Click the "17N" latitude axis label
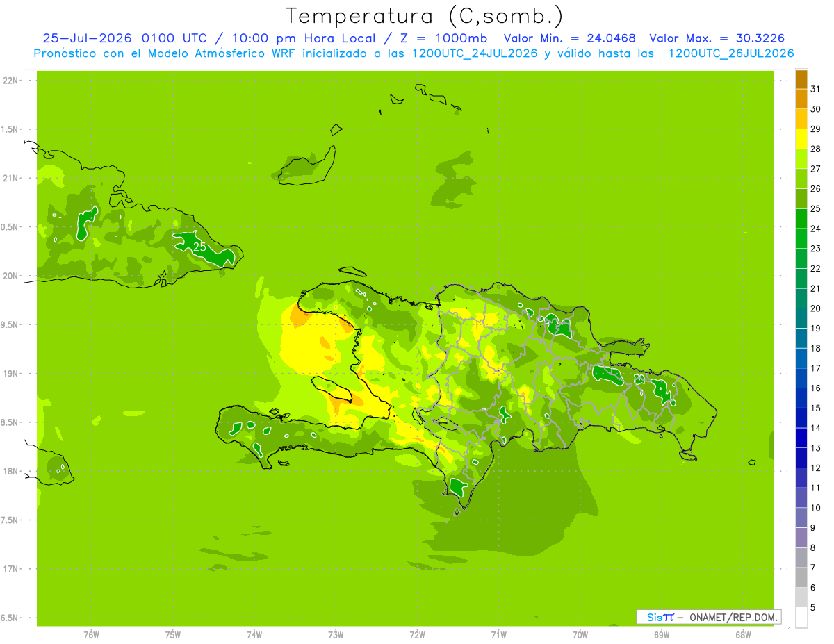This screenshot has height=644, width=834. pyautogui.click(x=10, y=569)
